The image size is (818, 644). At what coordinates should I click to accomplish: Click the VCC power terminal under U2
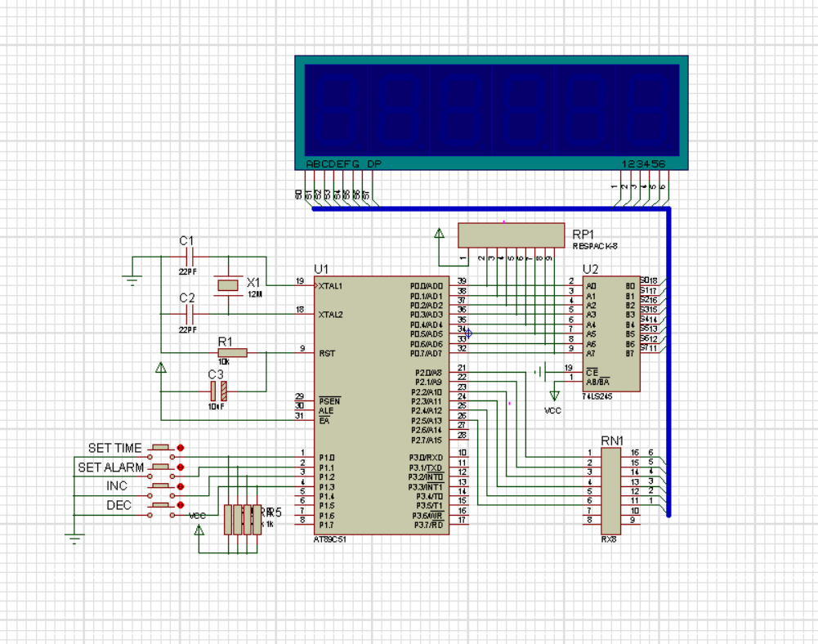coord(554,396)
